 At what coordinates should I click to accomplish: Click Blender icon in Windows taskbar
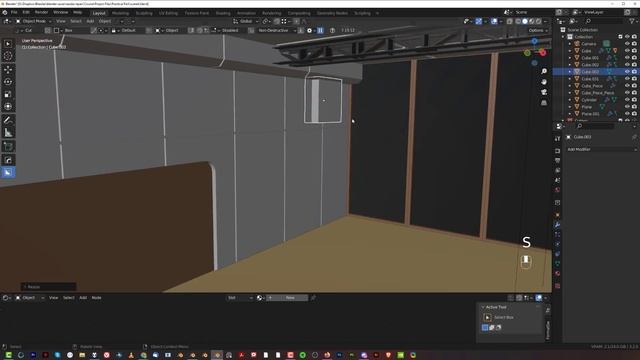(217, 355)
